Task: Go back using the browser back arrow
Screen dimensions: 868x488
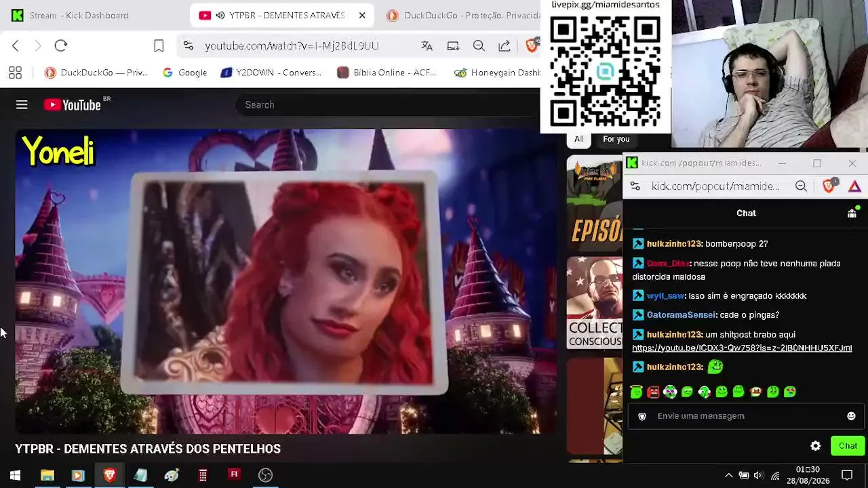Action: 16,45
